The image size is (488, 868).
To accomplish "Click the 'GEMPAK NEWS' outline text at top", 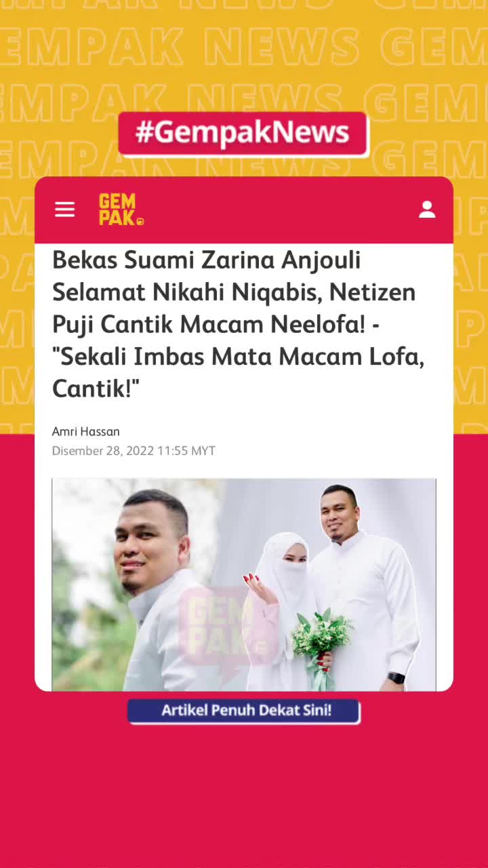I will coord(180,47).
